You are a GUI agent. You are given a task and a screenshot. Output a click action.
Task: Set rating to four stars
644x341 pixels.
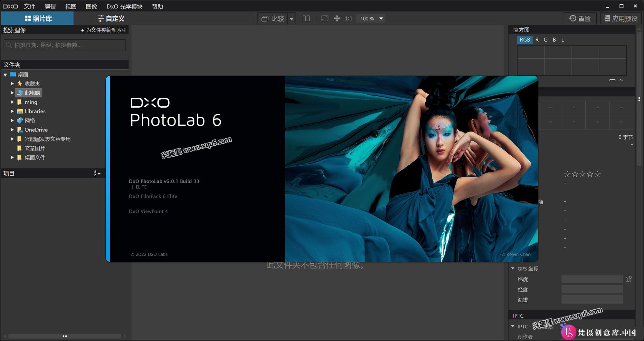tap(590, 174)
